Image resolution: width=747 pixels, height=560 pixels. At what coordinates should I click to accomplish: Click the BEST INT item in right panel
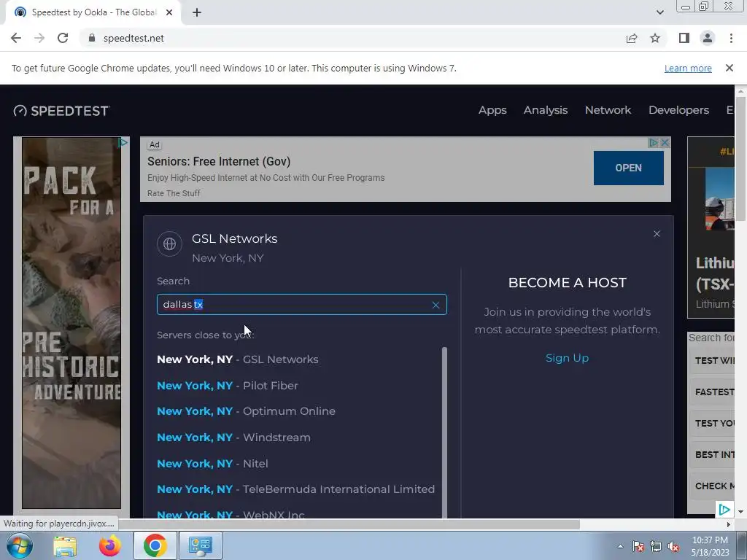pyautogui.click(x=712, y=455)
